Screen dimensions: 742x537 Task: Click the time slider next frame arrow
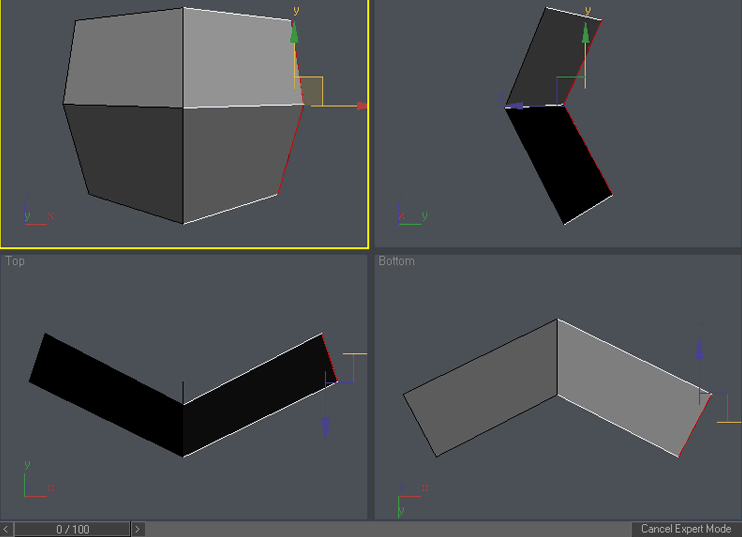click(138, 529)
